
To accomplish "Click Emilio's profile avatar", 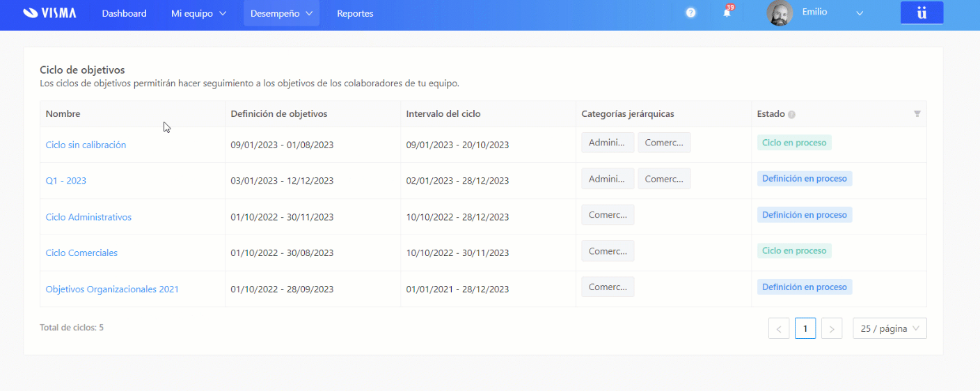I will pos(780,13).
